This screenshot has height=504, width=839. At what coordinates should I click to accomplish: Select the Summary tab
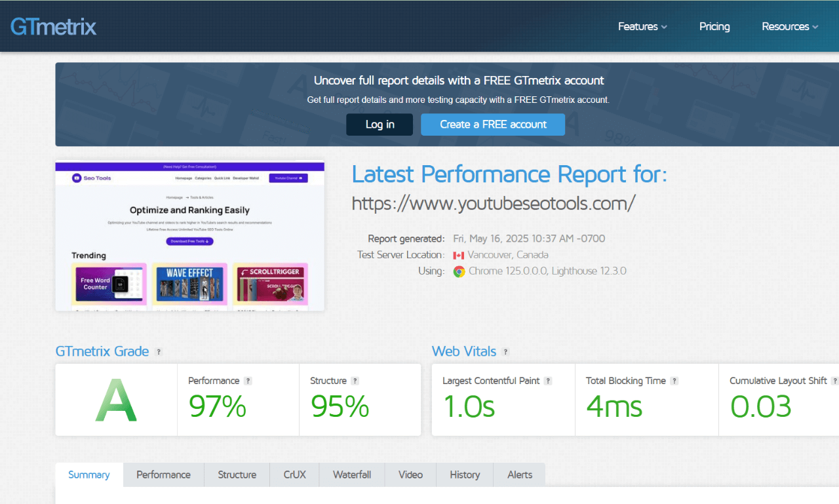89,475
